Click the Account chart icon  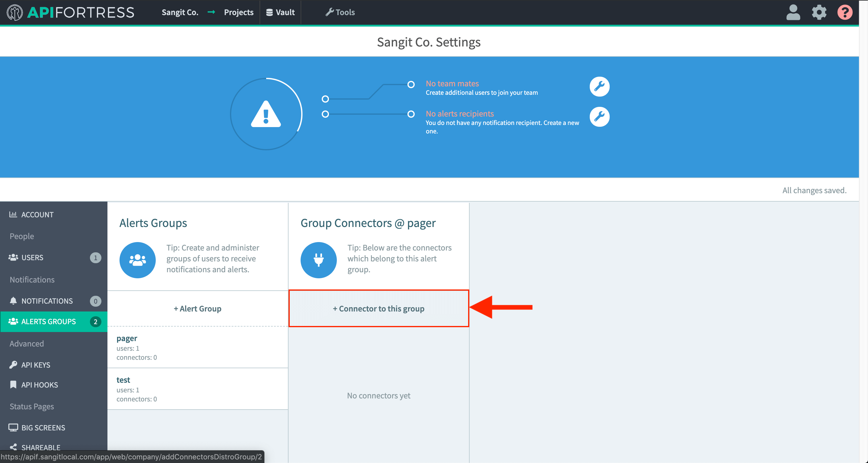pos(13,214)
